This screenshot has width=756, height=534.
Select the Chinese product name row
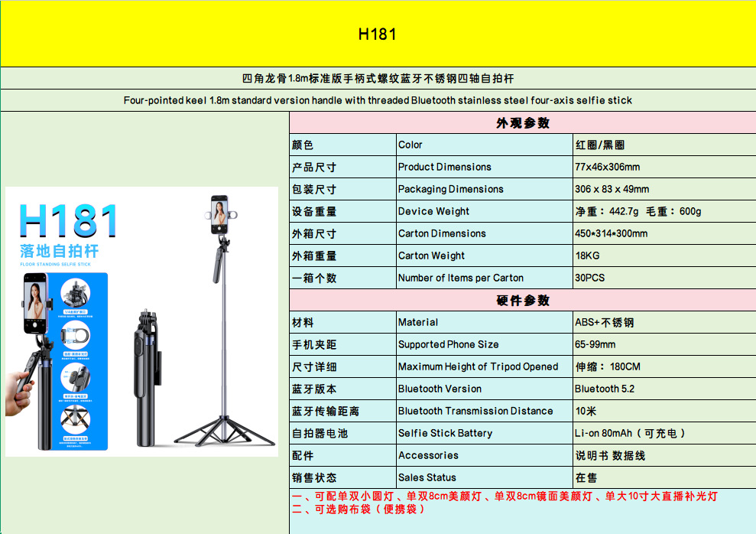click(x=378, y=79)
